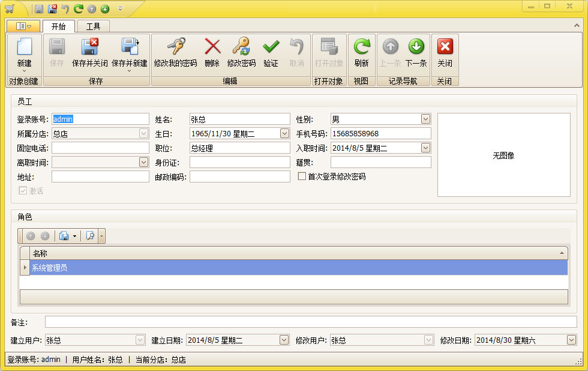Click the 刷新 refresh button
Screen dimensions: 588x371
pos(361,52)
